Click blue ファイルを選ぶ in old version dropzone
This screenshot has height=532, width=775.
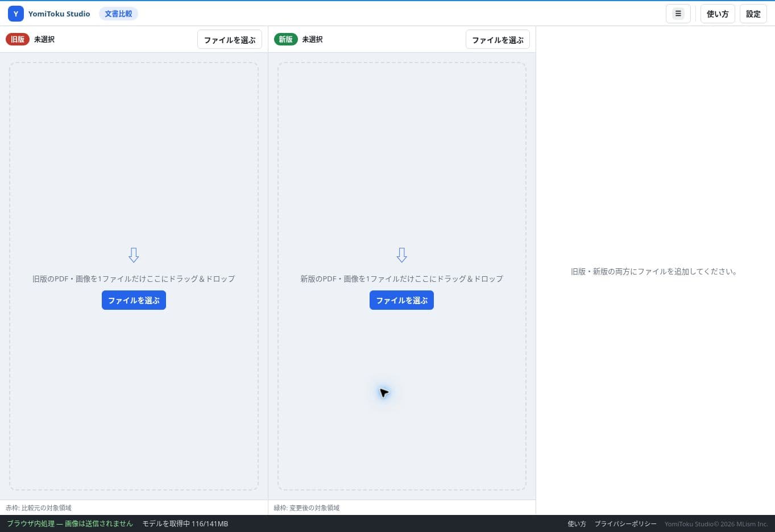click(134, 300)
